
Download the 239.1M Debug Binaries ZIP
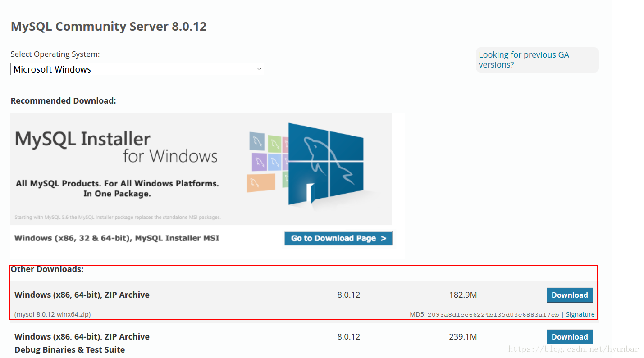[x=570, y=337]
